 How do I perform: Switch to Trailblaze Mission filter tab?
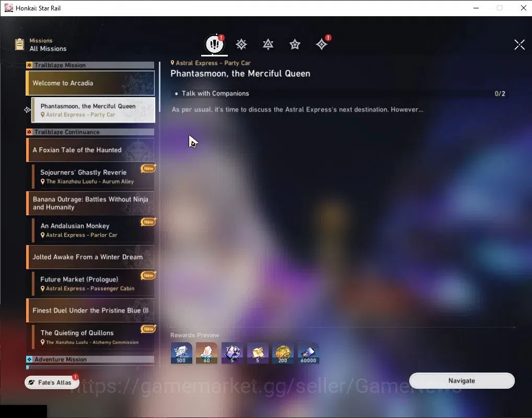tap(241, 44)
